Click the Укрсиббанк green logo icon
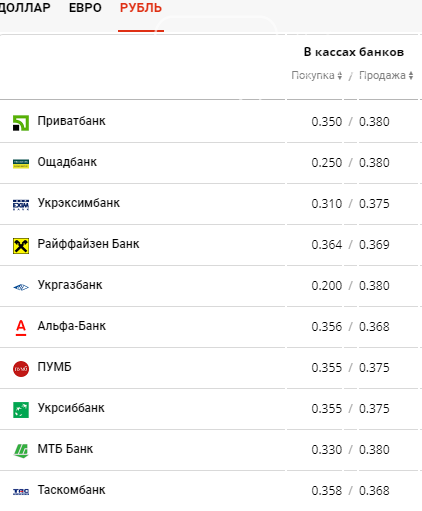The height and width of the screenshot is (511, 422). point(21,410)
